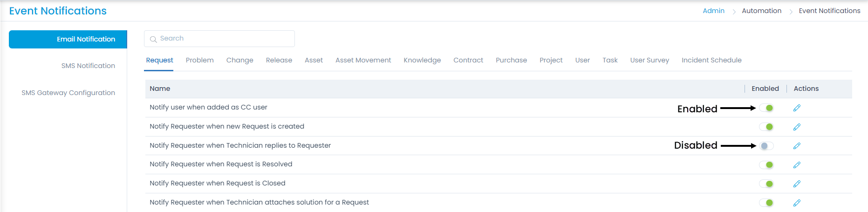Click the Actions column header
Image resolution: width=868 pixels, height=212 pixels.
tap(806, 89)
